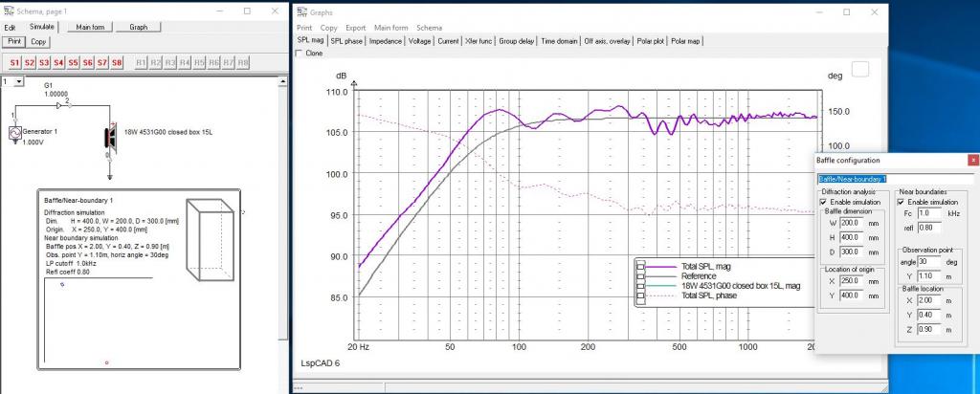Switch to the Polar plot tab
Image resolution: width=980 pixels, height=394 pixels.
[651, 41]
